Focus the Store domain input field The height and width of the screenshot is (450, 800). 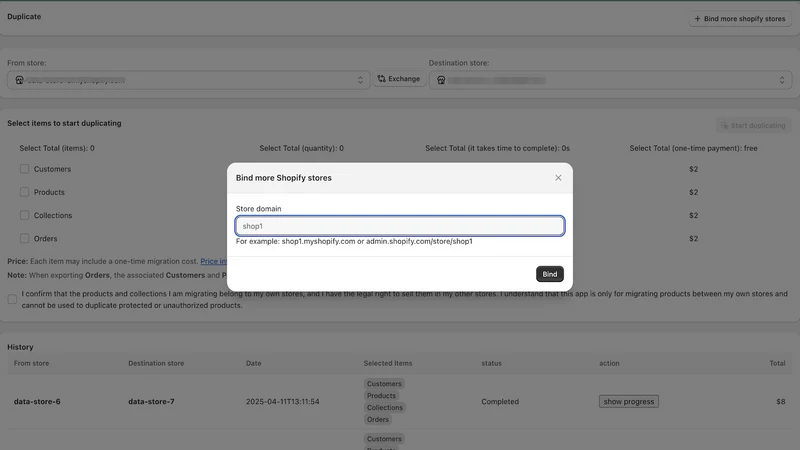pos(399,226)
